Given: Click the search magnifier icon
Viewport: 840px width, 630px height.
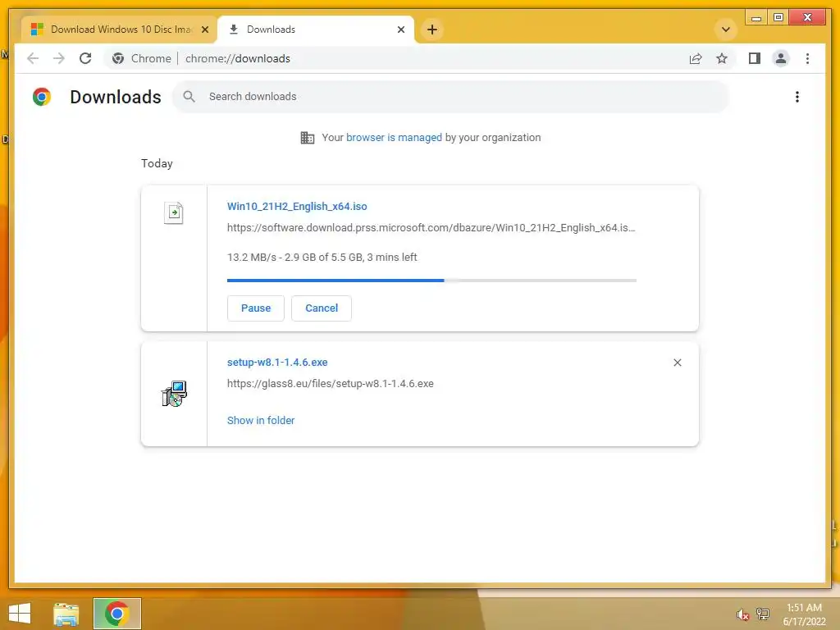Looking at the screenshot, I should click(189, 97).
